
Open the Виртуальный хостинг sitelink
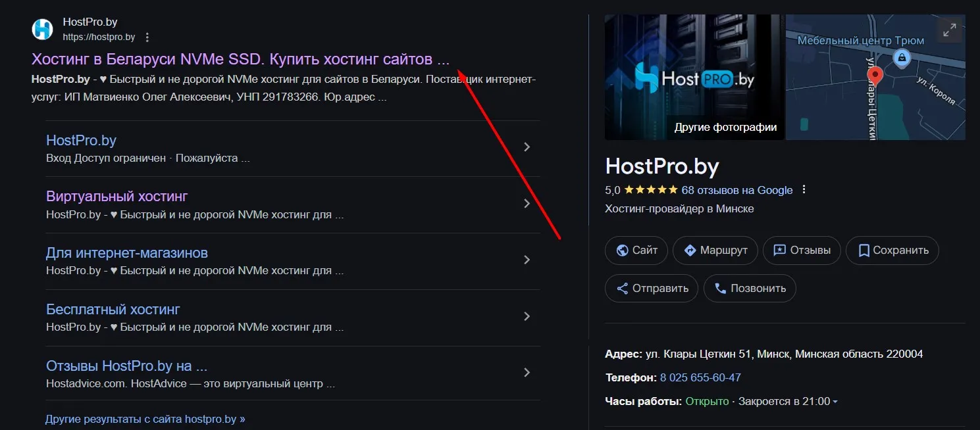tap(117, 197)
